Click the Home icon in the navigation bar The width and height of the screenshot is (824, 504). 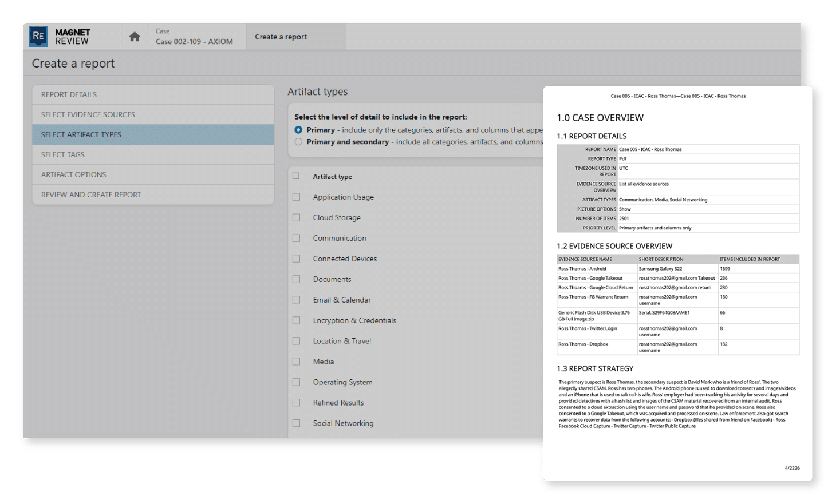point(134,36)
